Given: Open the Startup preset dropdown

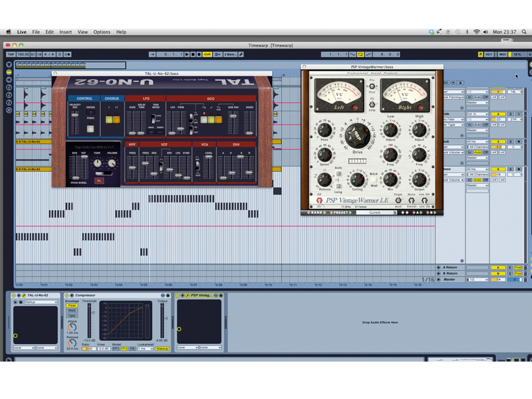Looking at the screenshot, I should pos(41,302).
